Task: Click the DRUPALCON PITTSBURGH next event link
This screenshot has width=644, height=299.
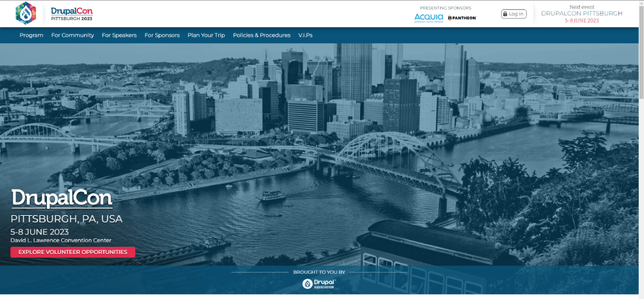Action: [582, 14]
